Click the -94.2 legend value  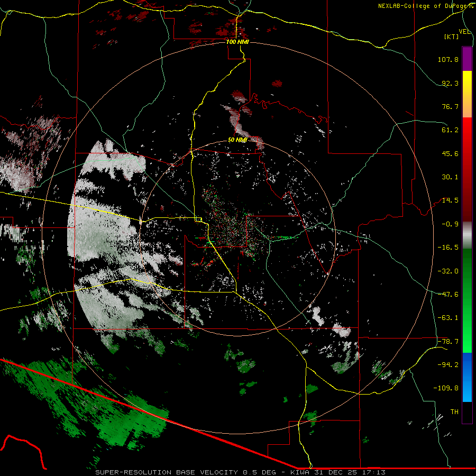[x=448, y=365]
